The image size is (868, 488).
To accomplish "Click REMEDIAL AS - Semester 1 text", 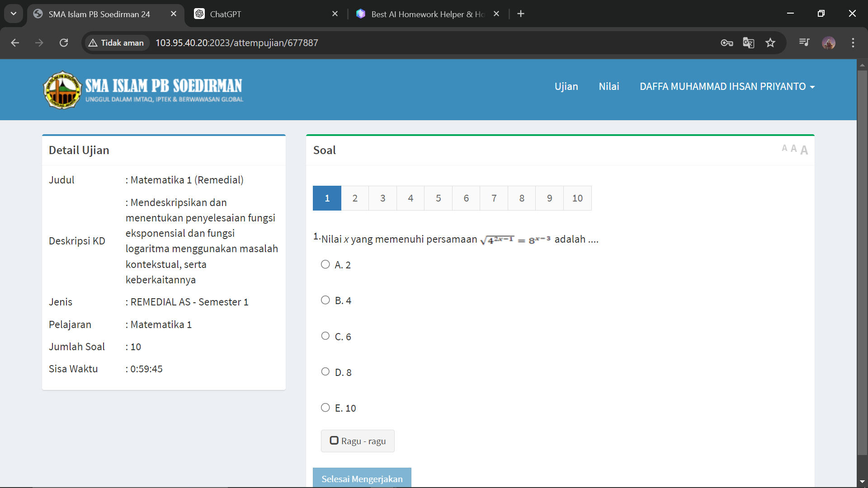I will coord(189,302).
